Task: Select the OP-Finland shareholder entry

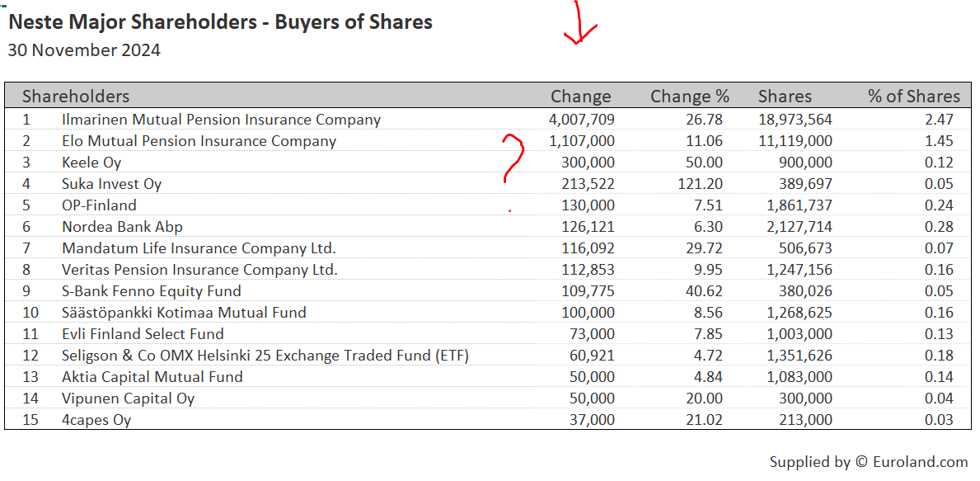Action: tap(99, 205)
